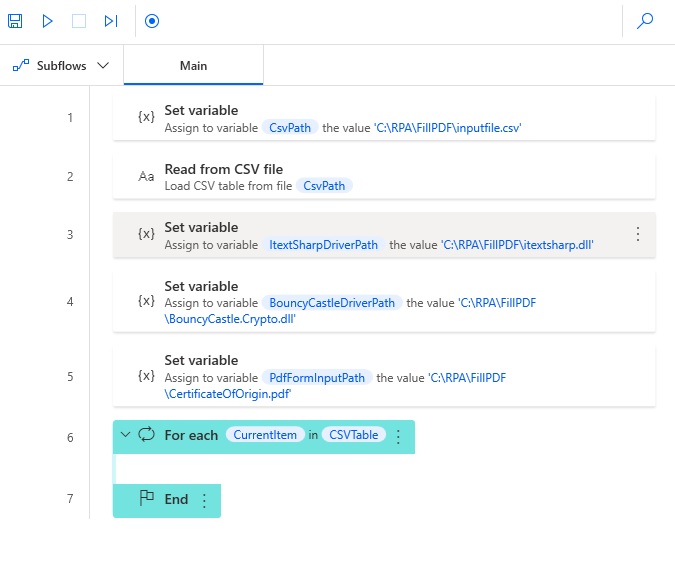This screenshot has height=561, width=675.
Task: Click the CurrentItem variable chip
Action: click(x=265, y=435)
